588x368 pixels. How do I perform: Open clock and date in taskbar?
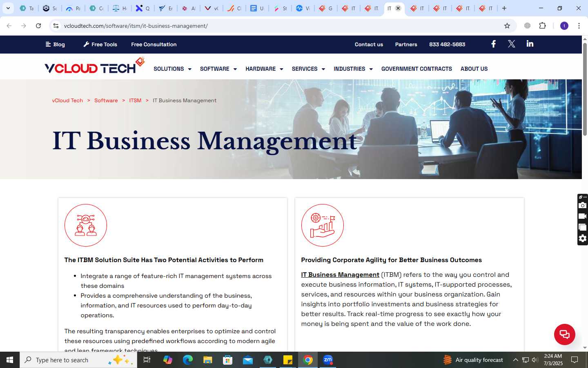coord(553,360)
